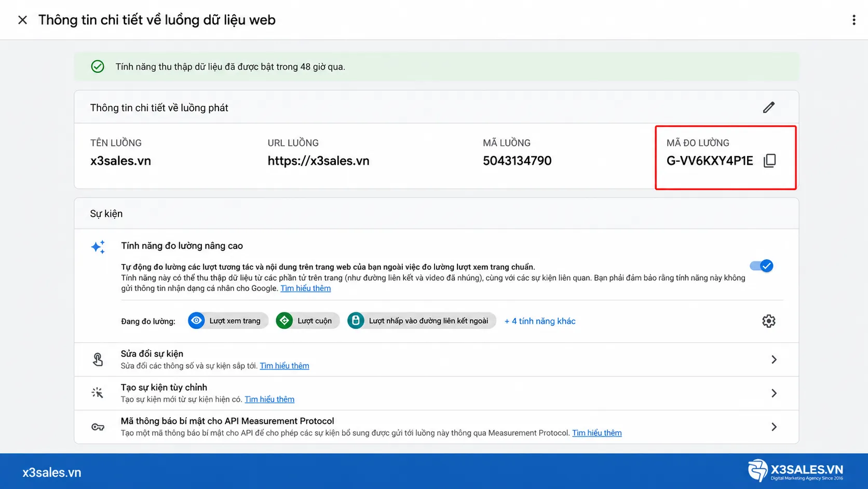Image resolution: width=868 pixels, height=489 pixels.
Task: Open Tìm hiểu thêm link for Measurement Protocol
Action: tap(596, 433)
